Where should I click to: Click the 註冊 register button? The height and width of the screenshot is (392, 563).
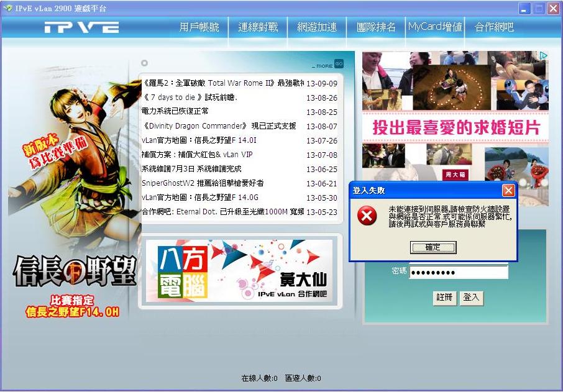444,298
